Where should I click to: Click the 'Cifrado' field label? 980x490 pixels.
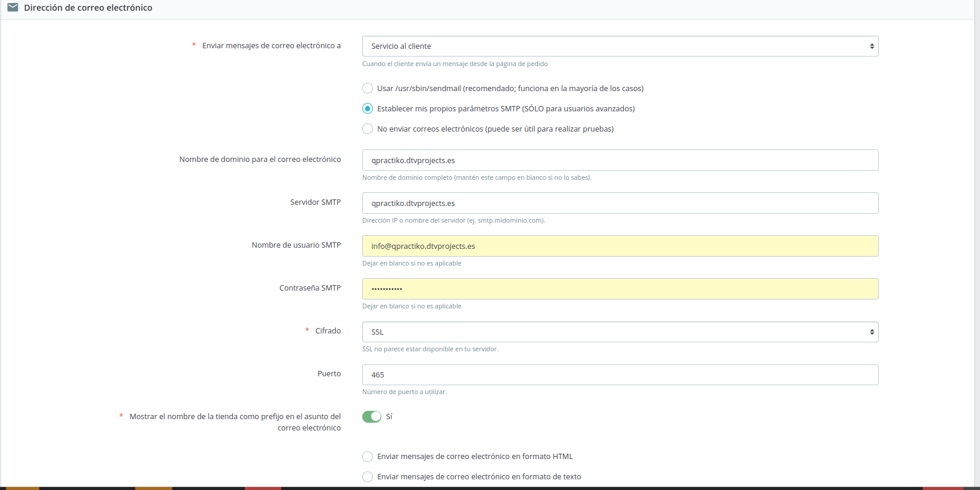pos(328,330)
